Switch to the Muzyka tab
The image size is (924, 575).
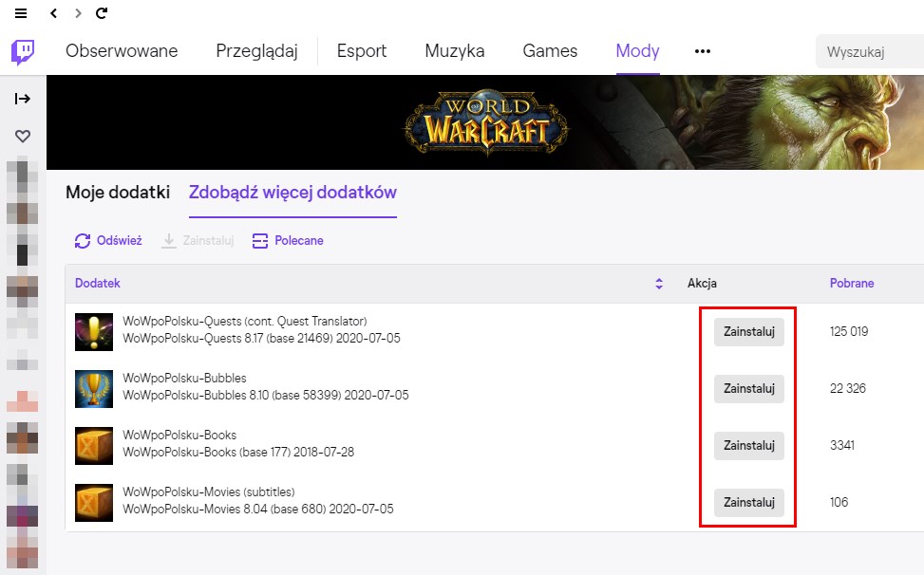tap(454, 51)
